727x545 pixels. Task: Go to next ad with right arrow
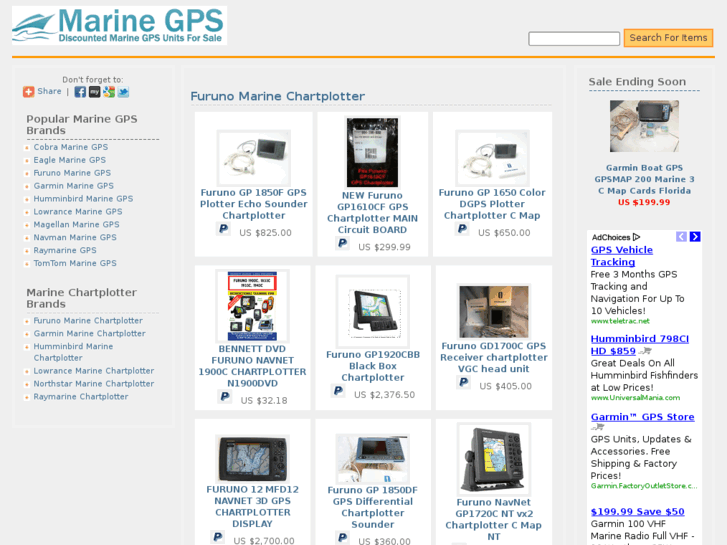(x=695, y=237)
